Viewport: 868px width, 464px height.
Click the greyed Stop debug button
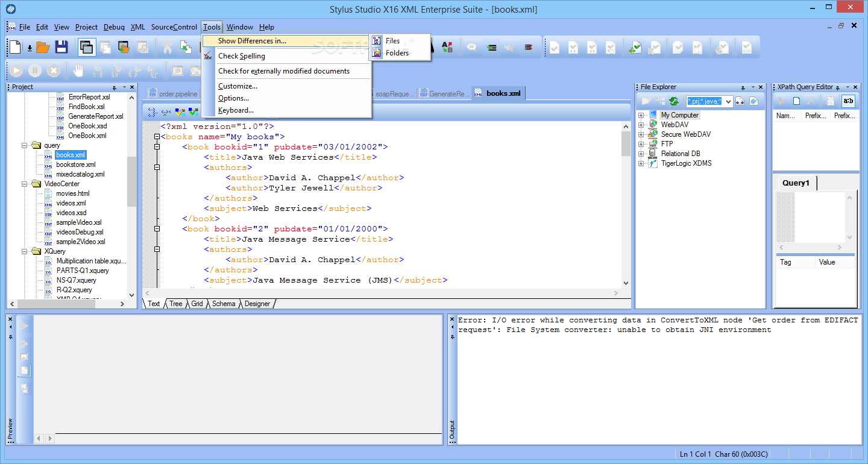click(x=54, y=71)
